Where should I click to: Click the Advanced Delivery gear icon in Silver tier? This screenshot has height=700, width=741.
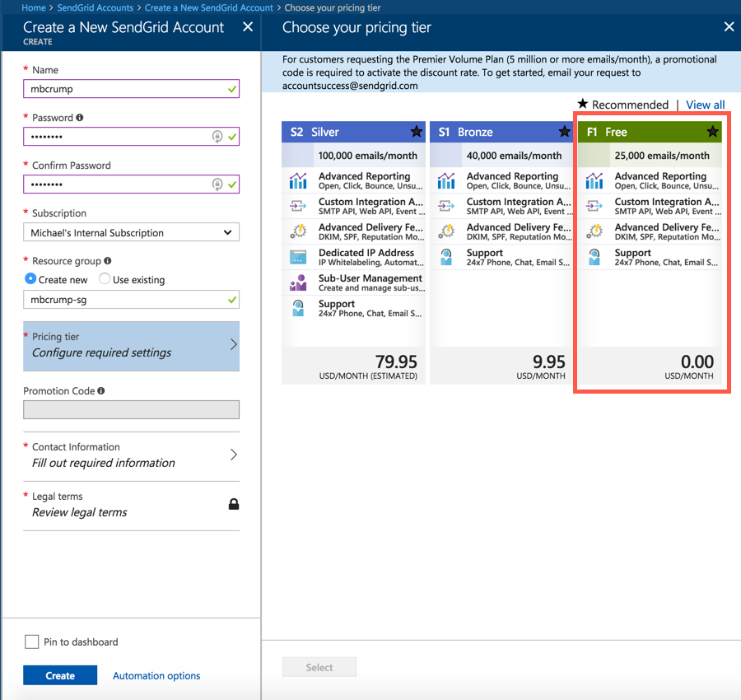pyautogui.click(x=298, y=231)
